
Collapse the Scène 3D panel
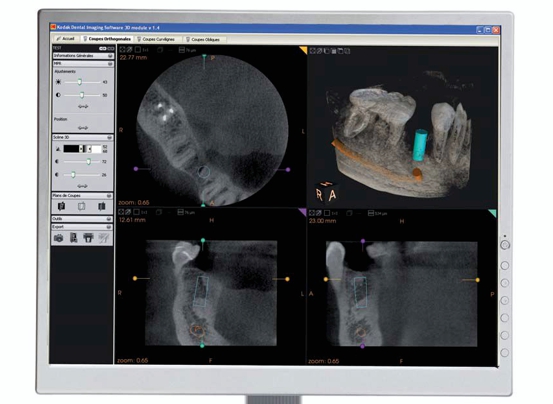[110, 137]
